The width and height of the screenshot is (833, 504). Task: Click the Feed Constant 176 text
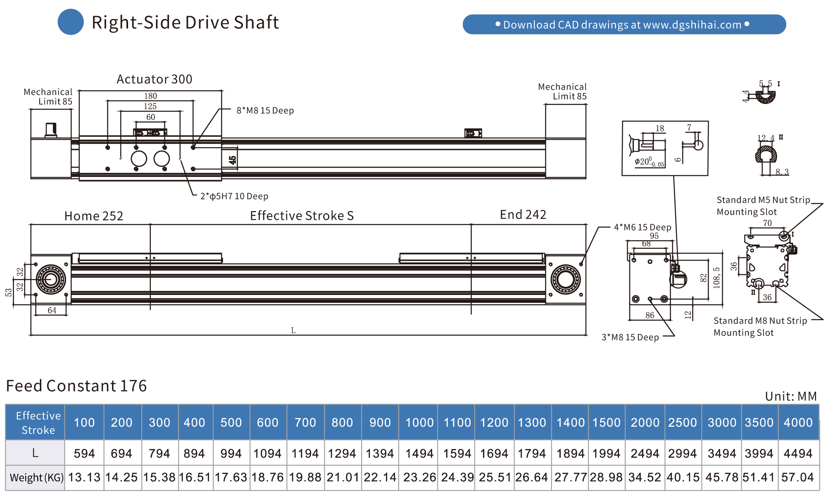76,386
